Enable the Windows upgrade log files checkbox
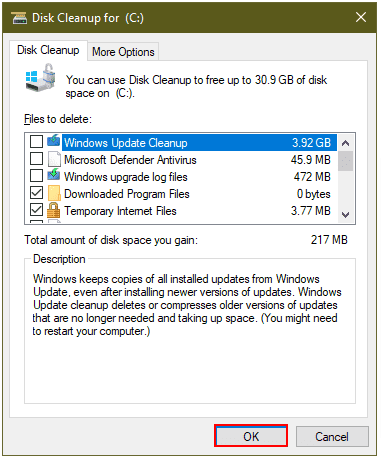This screenshot has width=381, height=457. pos(36,176)
